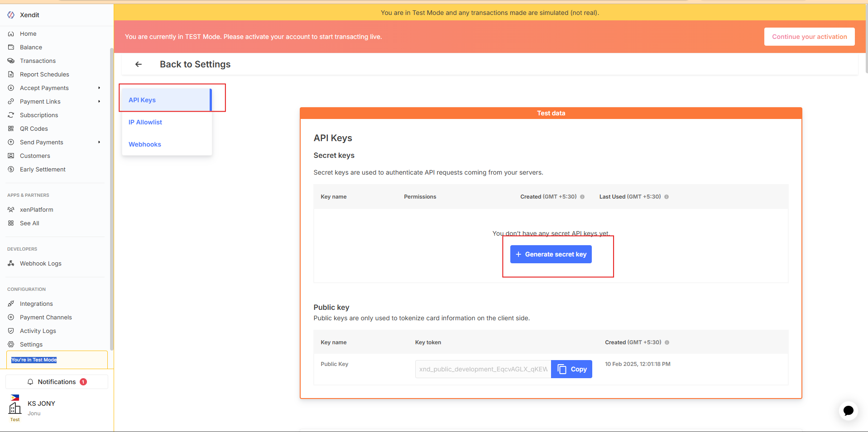
Task: Click the info icon beside secret keys Created column
Action: [582, 197]
